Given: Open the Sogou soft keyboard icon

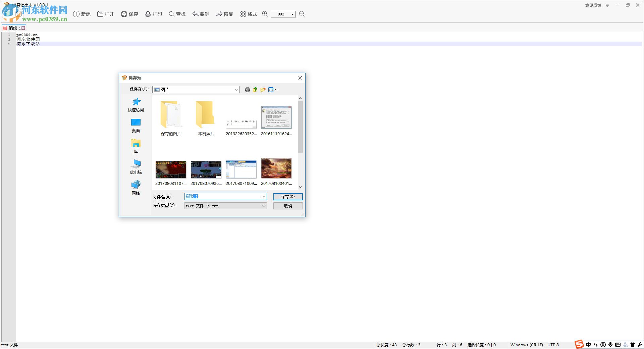Looking at the screenshot, I should [x=618, y=345].
